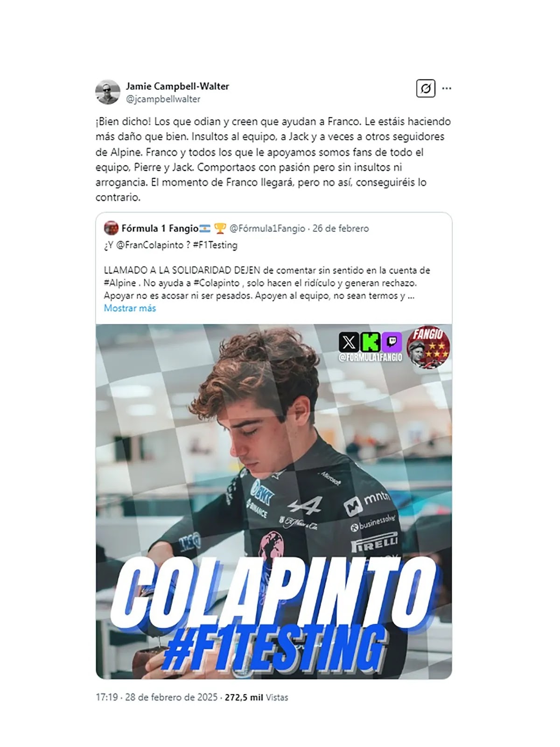The width and height of the screenshot is (560, 747).
Task: Expand quoted tweet with Mostrar más
Action: tap(130, 308)
